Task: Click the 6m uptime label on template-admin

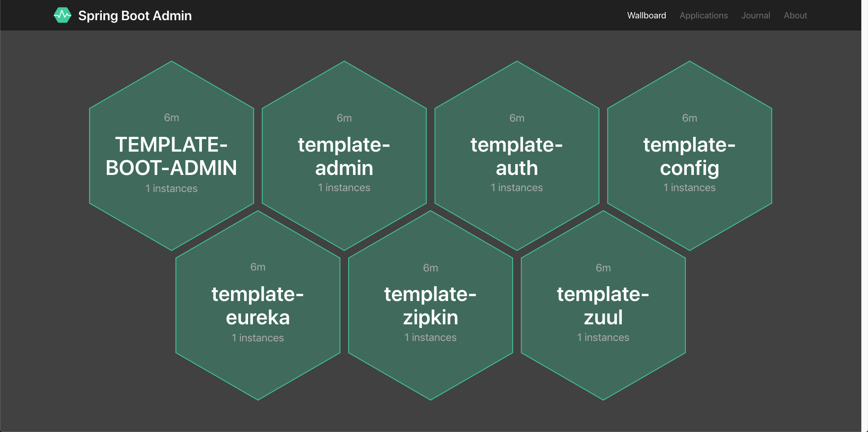Action: point(344,118)
